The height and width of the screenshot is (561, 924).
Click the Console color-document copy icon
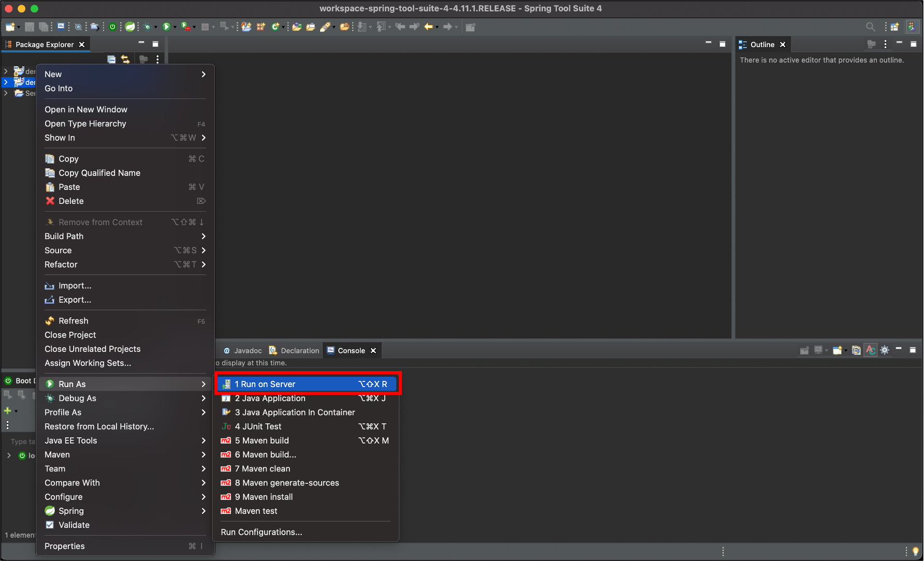tap(856, 350)
